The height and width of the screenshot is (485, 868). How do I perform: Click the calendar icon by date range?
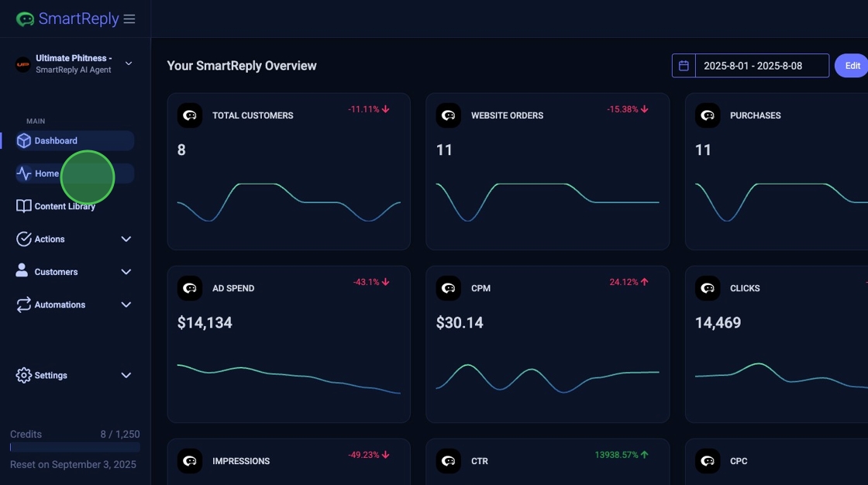point(684,66)
